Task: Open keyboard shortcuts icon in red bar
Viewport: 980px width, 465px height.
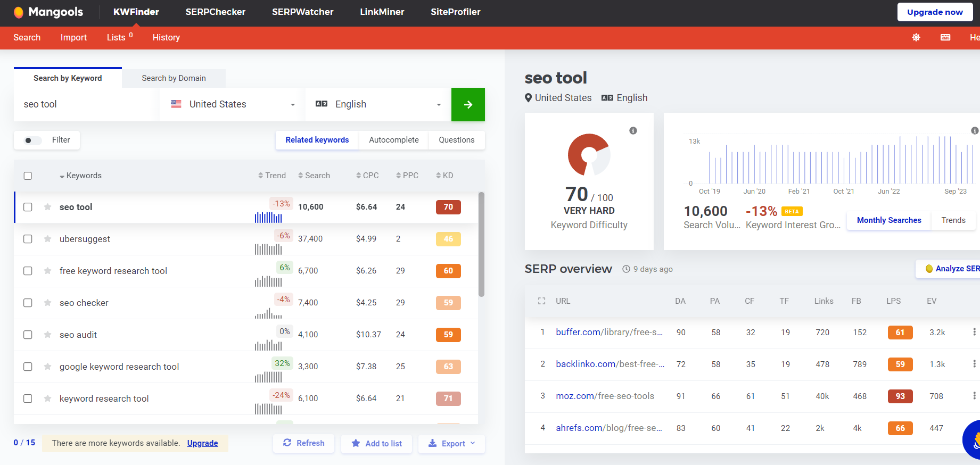Action: click(945, 37)
